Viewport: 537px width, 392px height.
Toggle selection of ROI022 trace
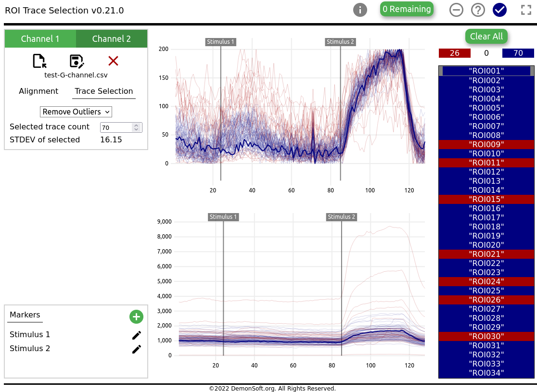(x=486, y=263)
